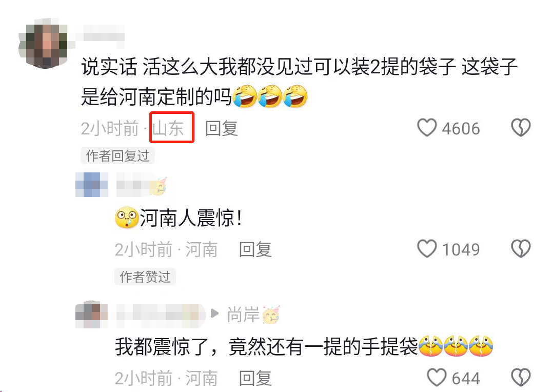
Task: Tap broken heart beside 644 likes
Action: click(521, 378)
